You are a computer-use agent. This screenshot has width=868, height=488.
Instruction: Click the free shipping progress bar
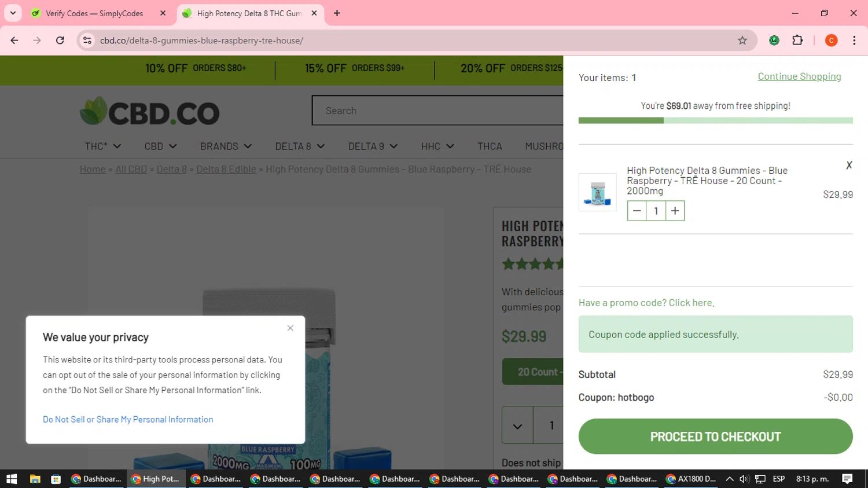coord(715,120)
